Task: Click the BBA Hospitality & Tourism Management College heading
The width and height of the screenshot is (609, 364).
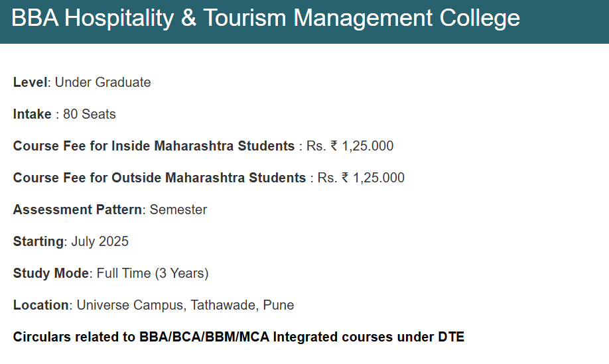Action: (265, 18)
